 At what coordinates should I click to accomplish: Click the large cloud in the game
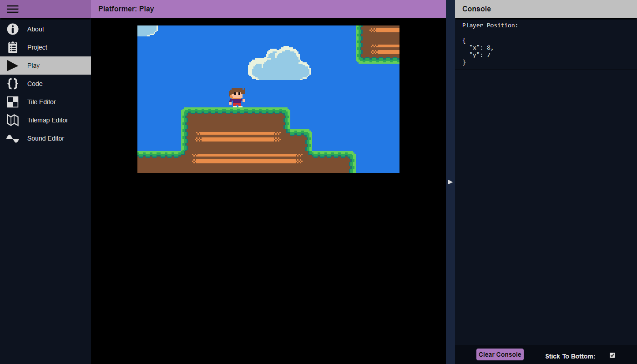point(279,63)
